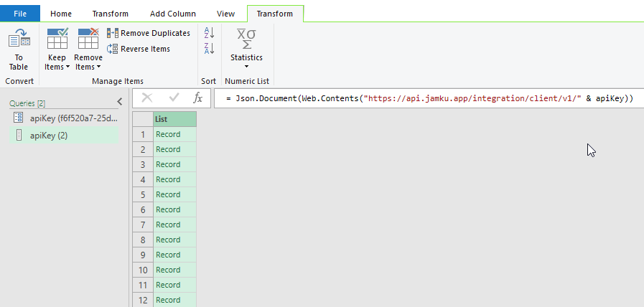Open the Record link in row 1
Viewport: 644px width, 307px height.
pyautogui.click(x=169, y=134)
